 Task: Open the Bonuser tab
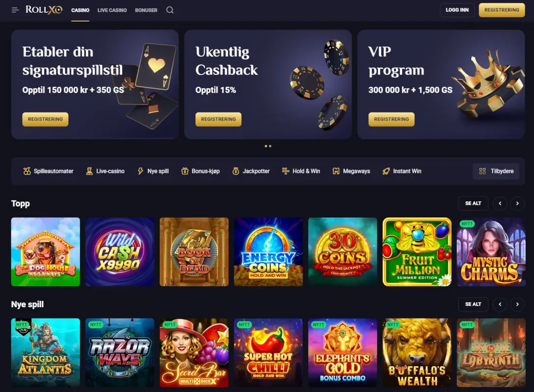(x=146, y=10)
